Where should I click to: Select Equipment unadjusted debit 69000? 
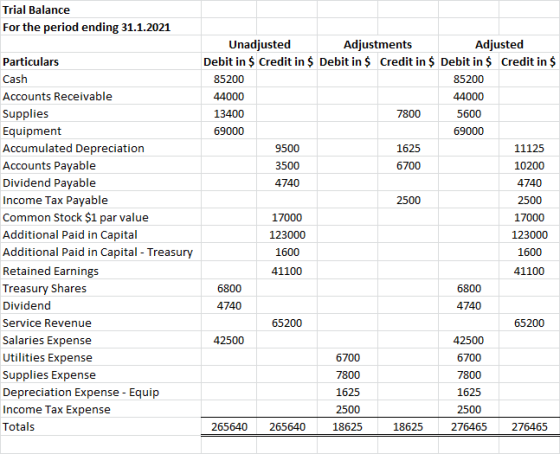point(229,131)
